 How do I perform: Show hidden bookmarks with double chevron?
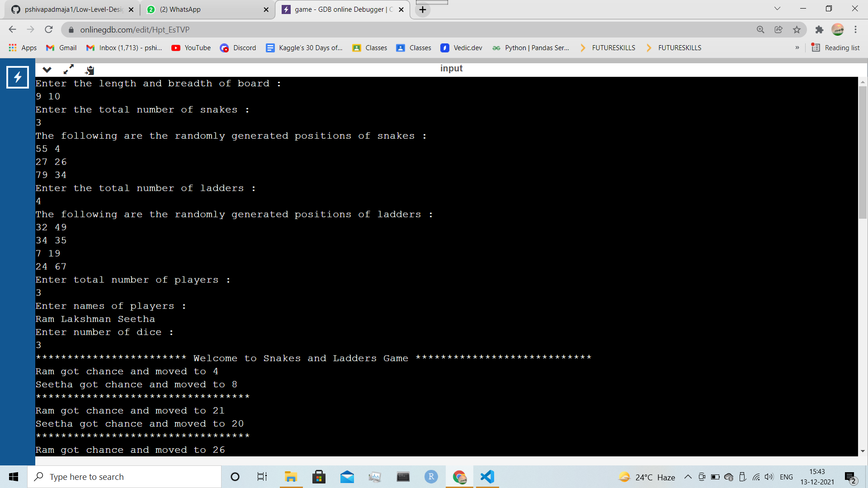(797, 48)
